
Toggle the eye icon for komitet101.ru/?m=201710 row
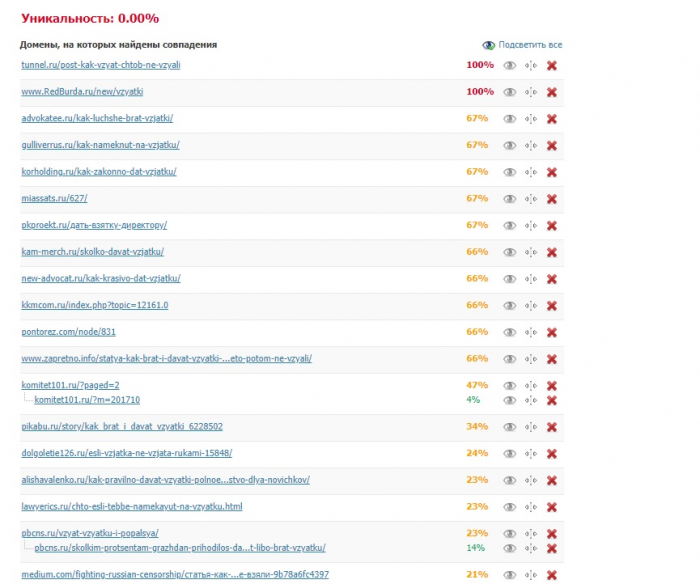point(509,400)
